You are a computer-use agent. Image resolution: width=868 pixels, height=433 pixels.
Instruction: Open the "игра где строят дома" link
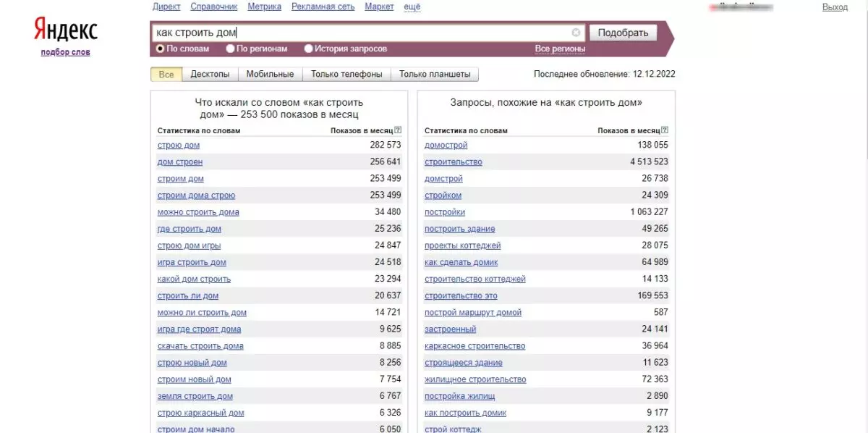pyautogui.click(x=199, y=329)
